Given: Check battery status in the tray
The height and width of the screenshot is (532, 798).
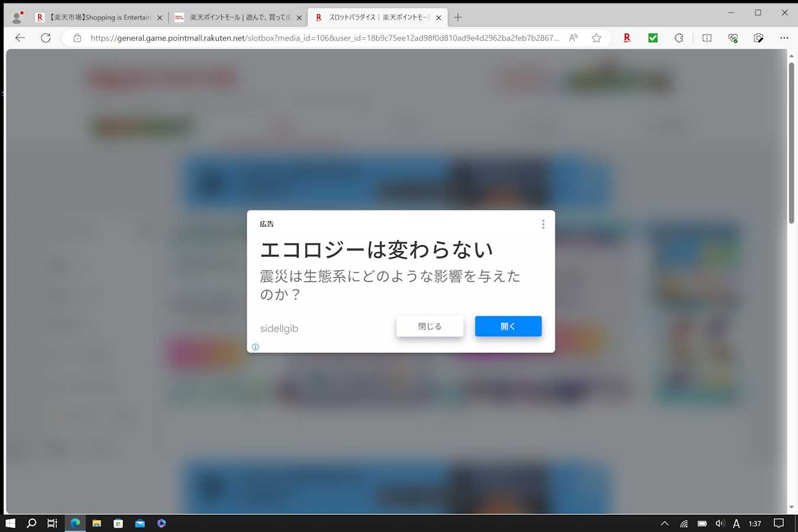Looking at the screenshot, I should click(x=702, y=523).
